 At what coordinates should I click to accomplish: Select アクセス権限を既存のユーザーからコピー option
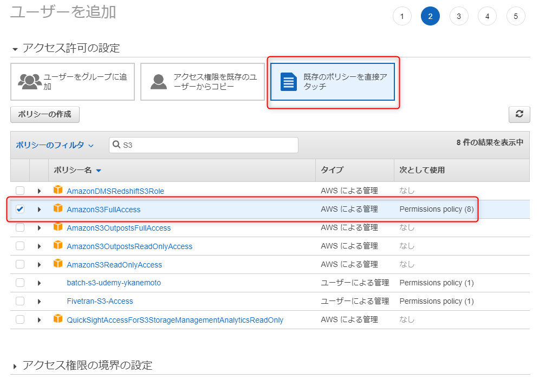pyautogui.click(x=203, y=82)
